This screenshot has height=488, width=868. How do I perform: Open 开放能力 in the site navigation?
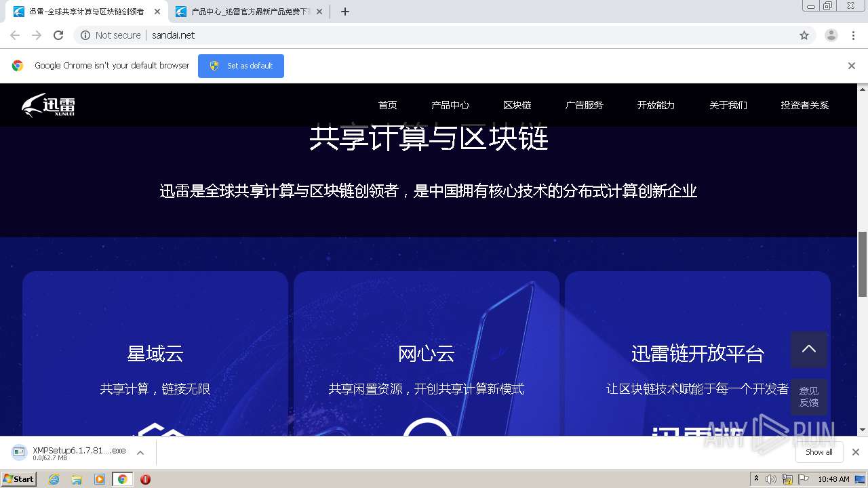click(656, 105)
